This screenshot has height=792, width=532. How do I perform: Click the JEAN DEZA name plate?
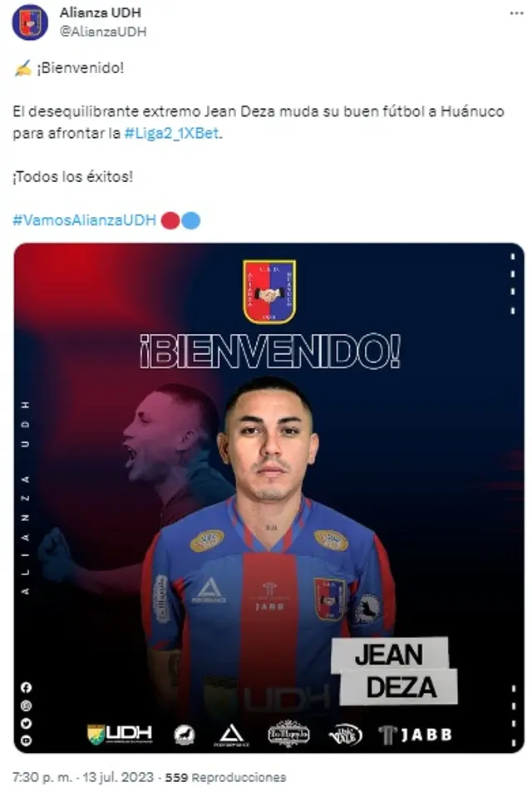394,671
